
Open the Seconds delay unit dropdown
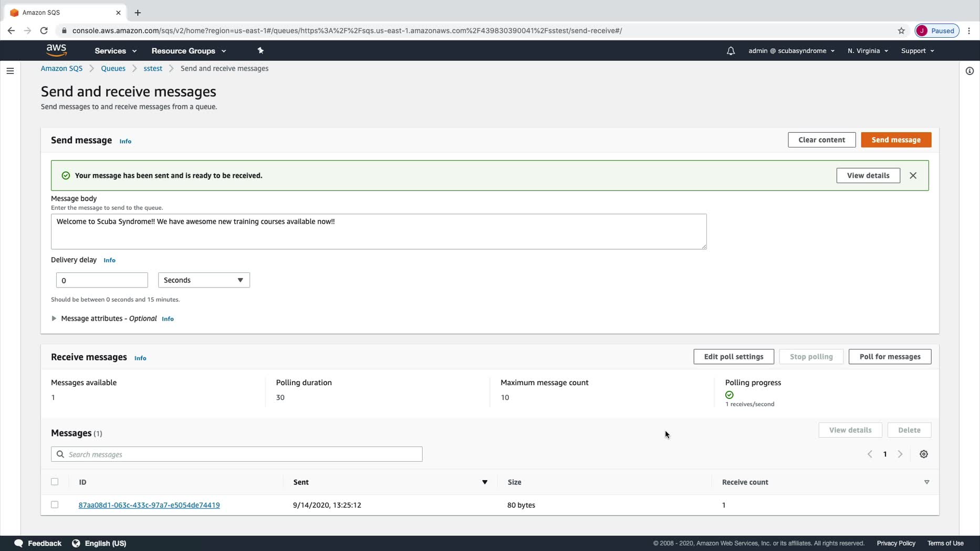[x=204, y=280]
